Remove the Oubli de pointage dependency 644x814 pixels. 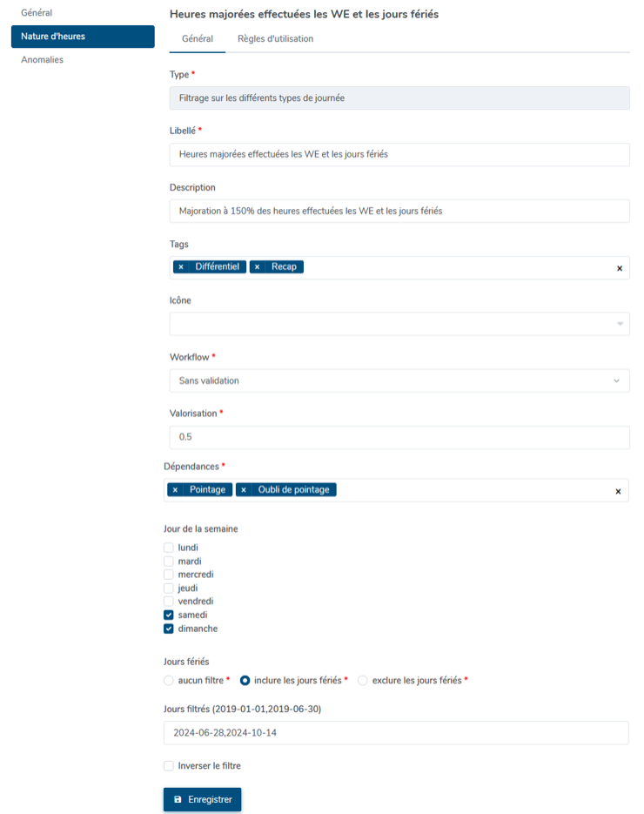tap(244, 490)
